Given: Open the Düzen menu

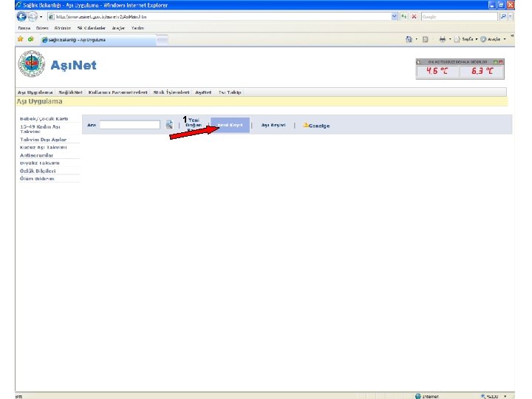Looking at the screenshot, I should (x=42, y=28).
